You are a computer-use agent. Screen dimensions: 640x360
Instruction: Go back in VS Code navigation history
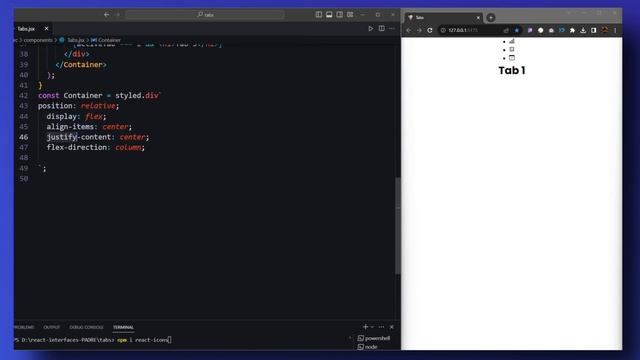107,15
